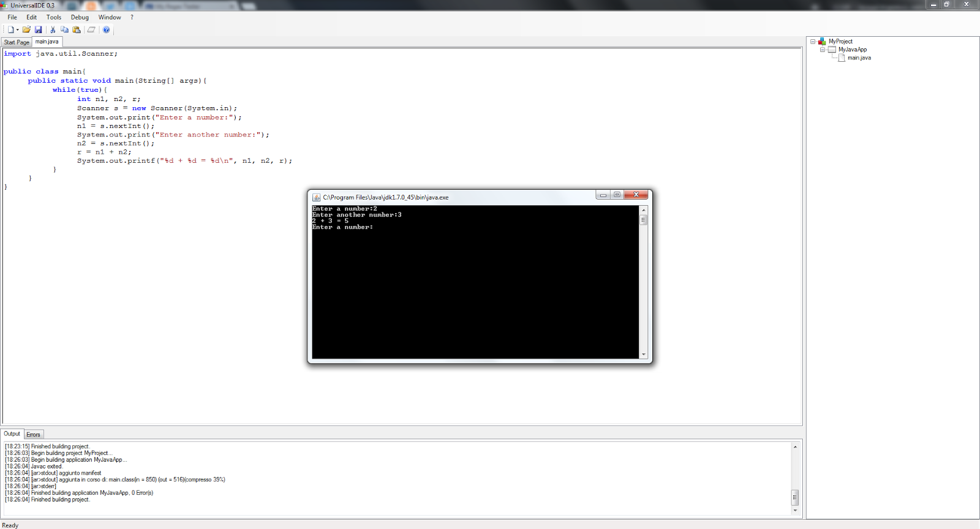Select the main.java editor tab
980x529 pixels.
click(x=47, y=42)
